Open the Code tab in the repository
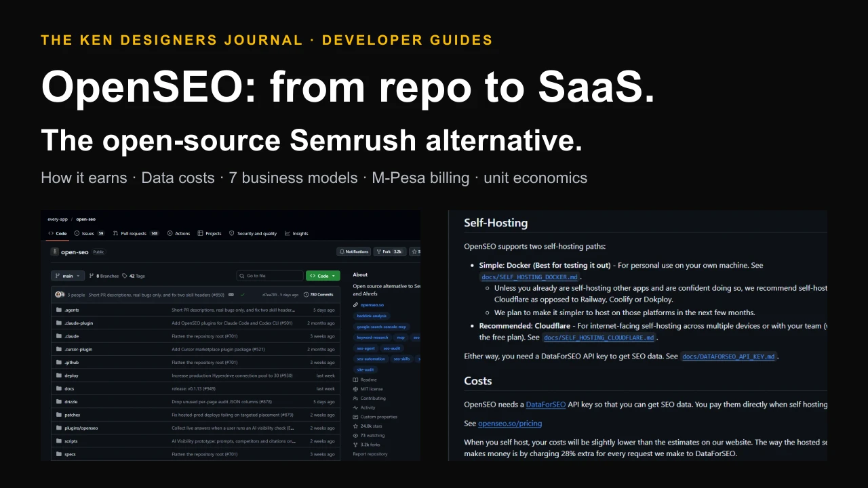This screenshot has height=488, width=868. (57, 233)
